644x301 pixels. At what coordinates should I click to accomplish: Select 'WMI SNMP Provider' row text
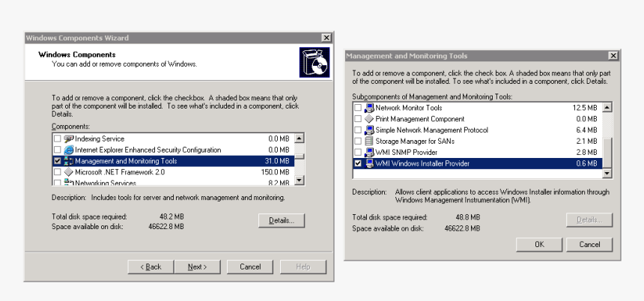click(x=406, y=152)
